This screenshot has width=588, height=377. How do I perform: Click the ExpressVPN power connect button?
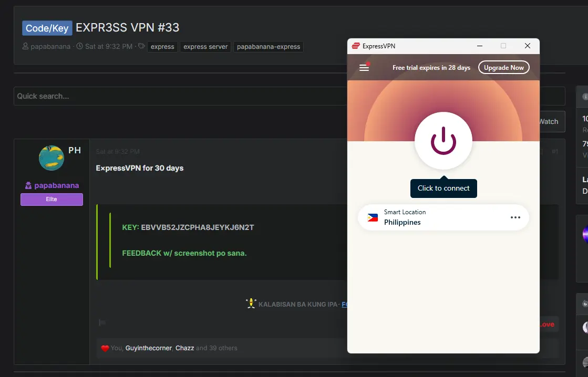(443, 141)
